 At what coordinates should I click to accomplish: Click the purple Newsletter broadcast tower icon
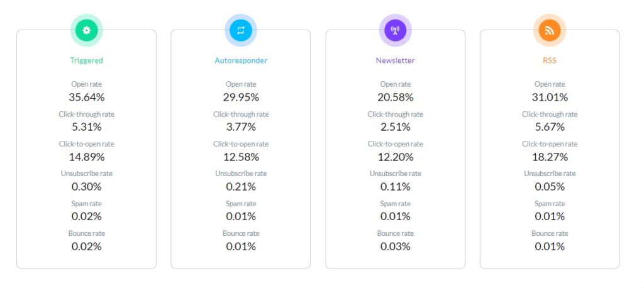click(x=395, y=30)
